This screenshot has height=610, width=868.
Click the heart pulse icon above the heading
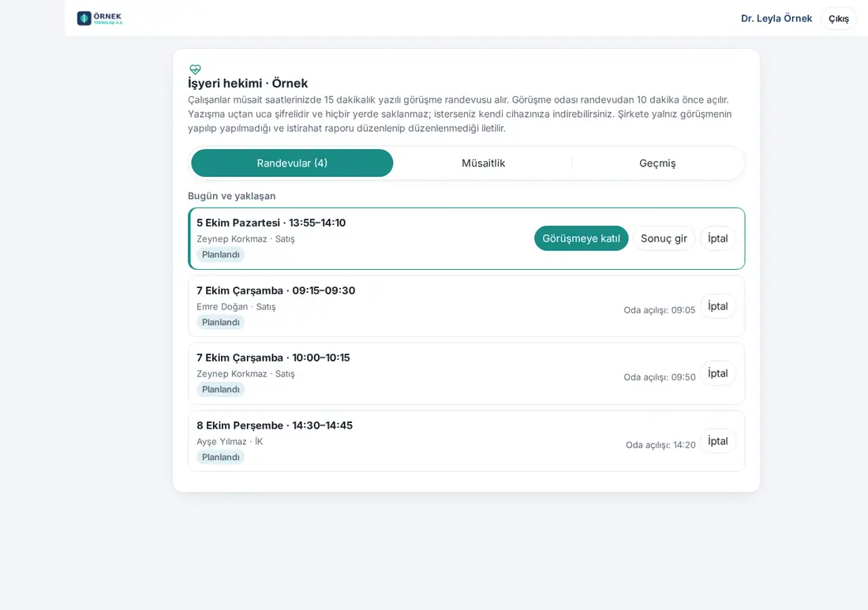pos(195,69)
